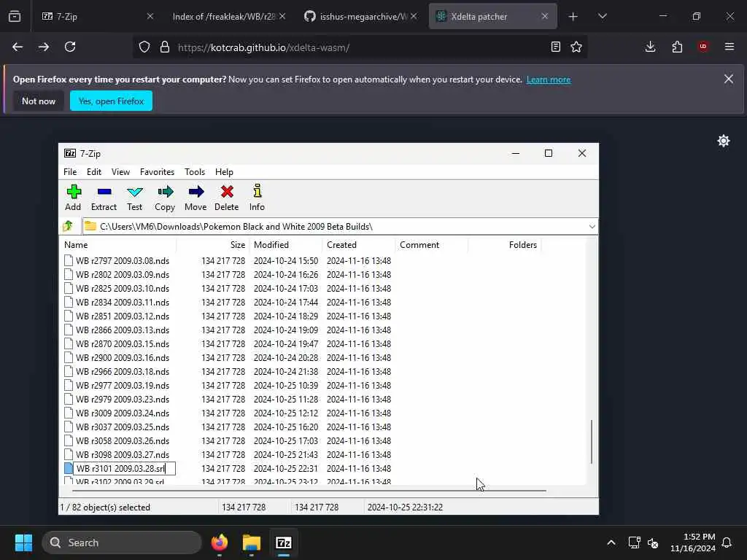Open a new Firefox tab

coord(573,17)
